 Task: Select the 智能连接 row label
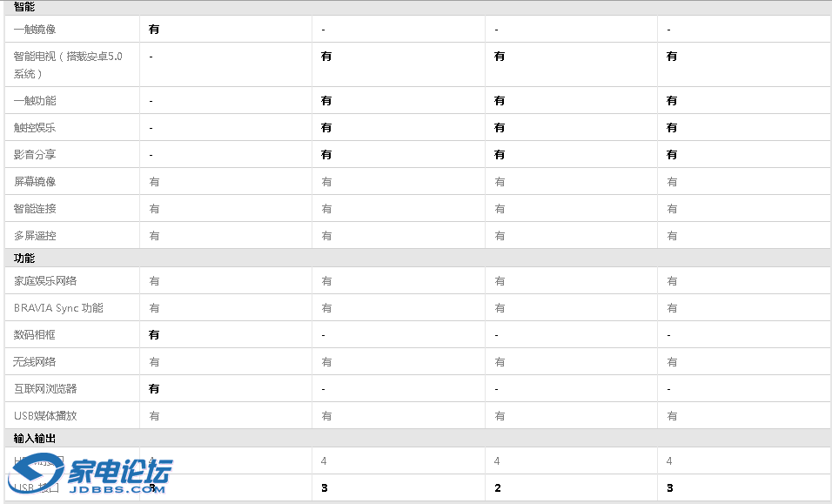pos(35,209)
